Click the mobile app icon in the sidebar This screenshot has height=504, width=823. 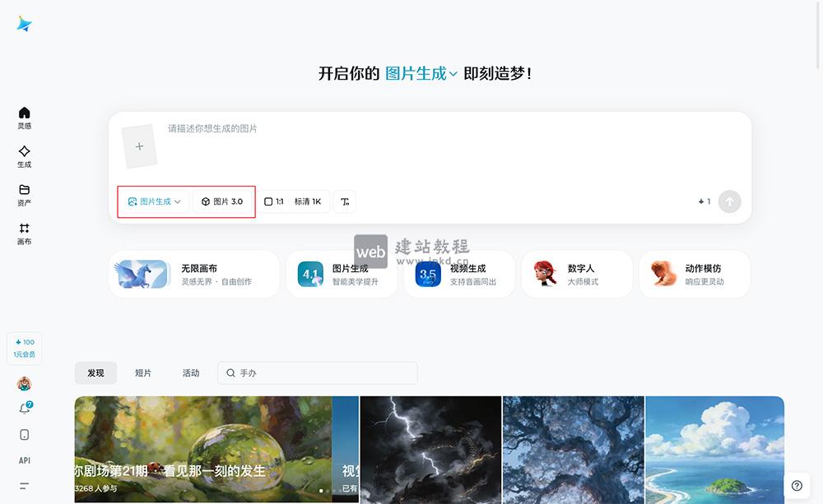tap(24, 434)
